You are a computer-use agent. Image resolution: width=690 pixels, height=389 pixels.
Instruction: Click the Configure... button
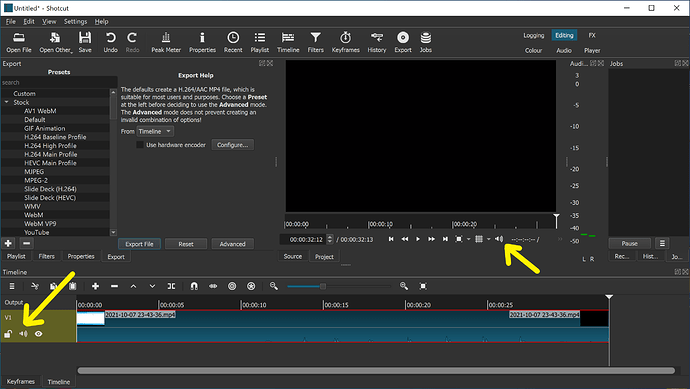[x=232, y=145]
